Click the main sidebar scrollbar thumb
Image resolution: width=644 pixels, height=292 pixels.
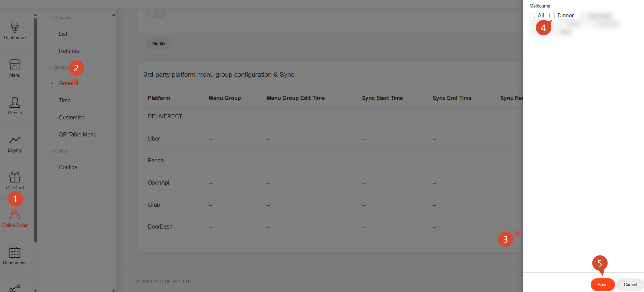click(35, 130)
